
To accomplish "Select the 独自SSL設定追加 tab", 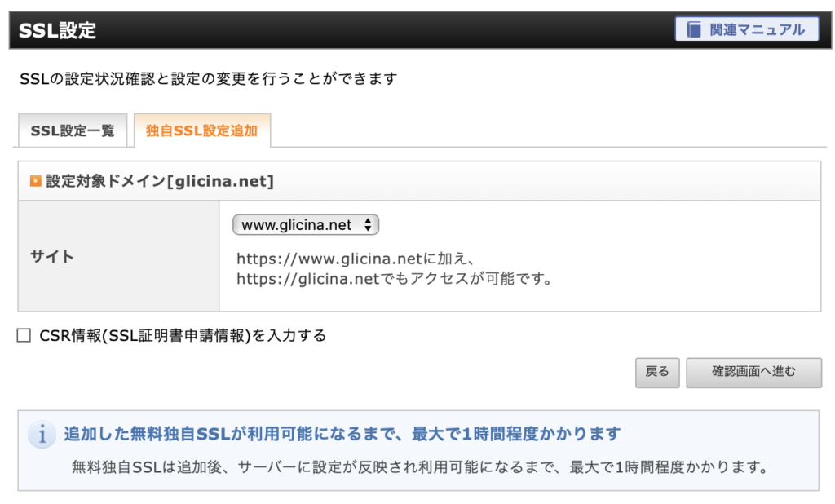I will pos(202,130).
